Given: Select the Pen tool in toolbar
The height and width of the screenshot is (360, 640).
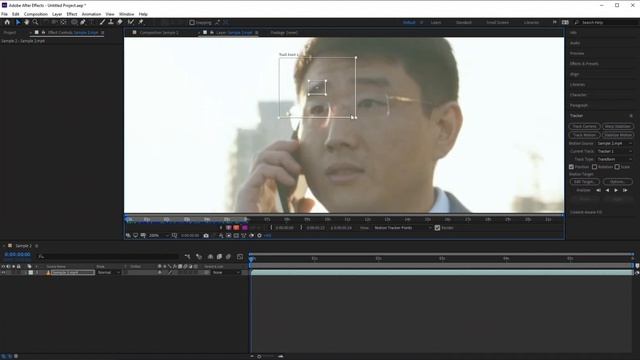Looking at the screenshot, I should tap(83, 22).
